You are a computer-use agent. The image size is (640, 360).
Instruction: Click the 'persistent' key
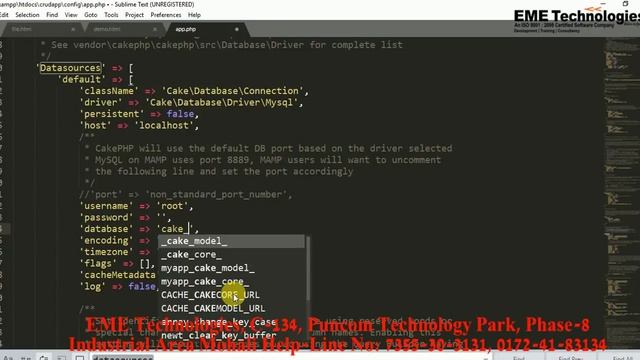[112, 114]
